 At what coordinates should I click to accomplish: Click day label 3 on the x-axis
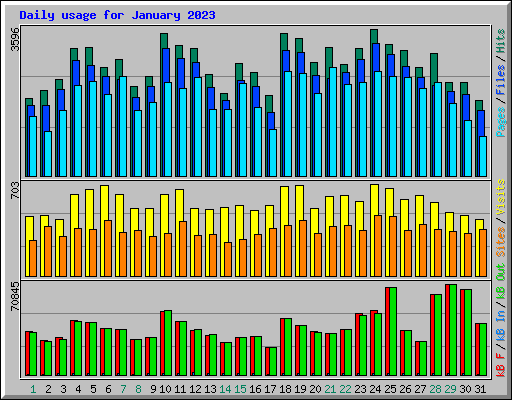(63, 389)
